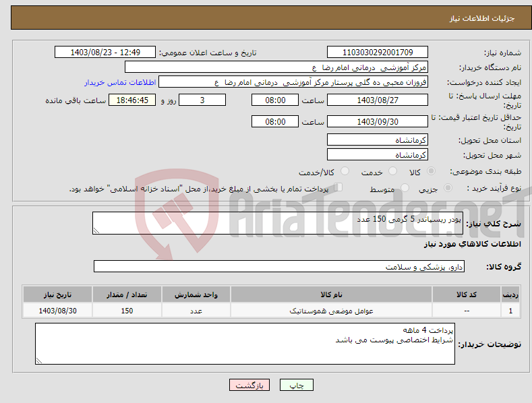Click the نام کالا column header
This screenshot has height=403, width=532.
[x=331, y=294]
